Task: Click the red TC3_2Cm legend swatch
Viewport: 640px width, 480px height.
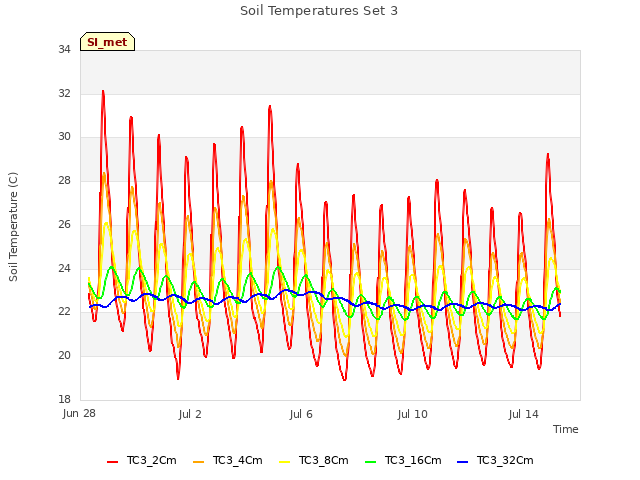Action: (x=113, y=462)
